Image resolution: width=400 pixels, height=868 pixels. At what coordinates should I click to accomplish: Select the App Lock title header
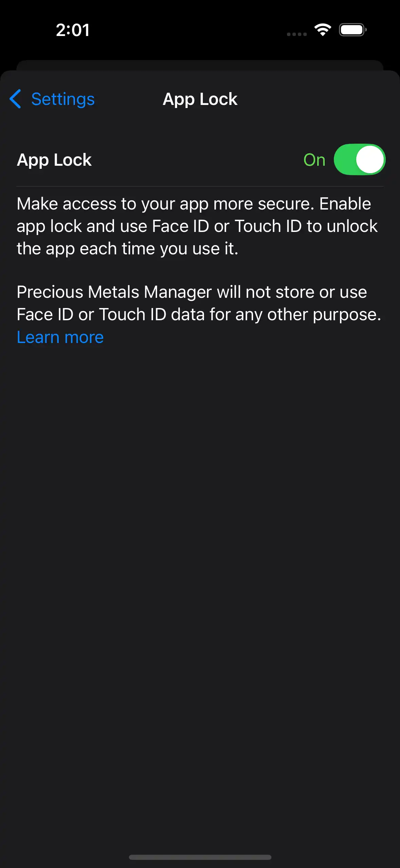point(200,99)
